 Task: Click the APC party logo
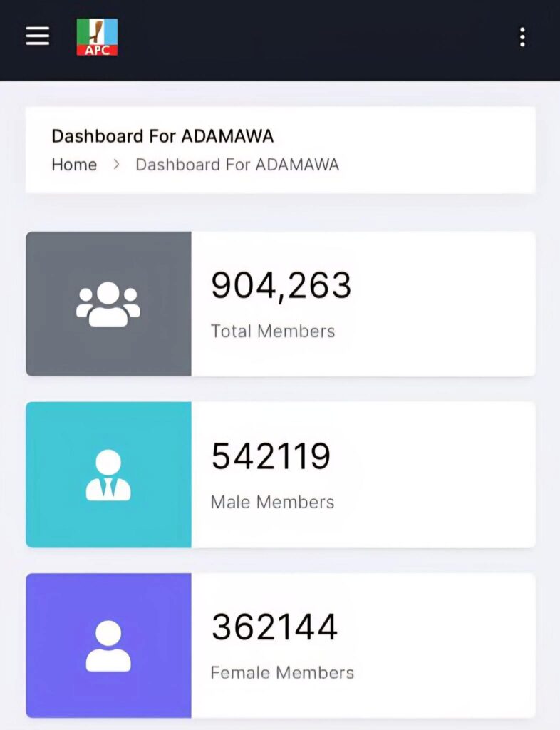point(97,37)
